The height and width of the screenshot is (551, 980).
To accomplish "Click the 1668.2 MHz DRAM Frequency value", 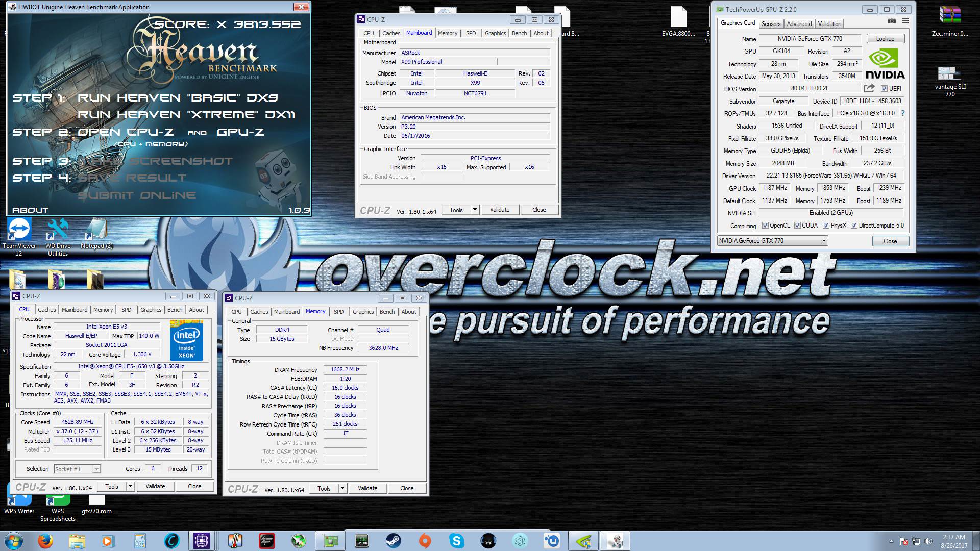I will [345, 369].
